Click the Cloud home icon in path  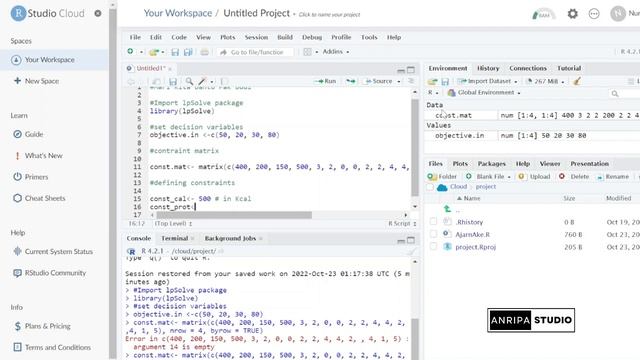tap(442, 187)
